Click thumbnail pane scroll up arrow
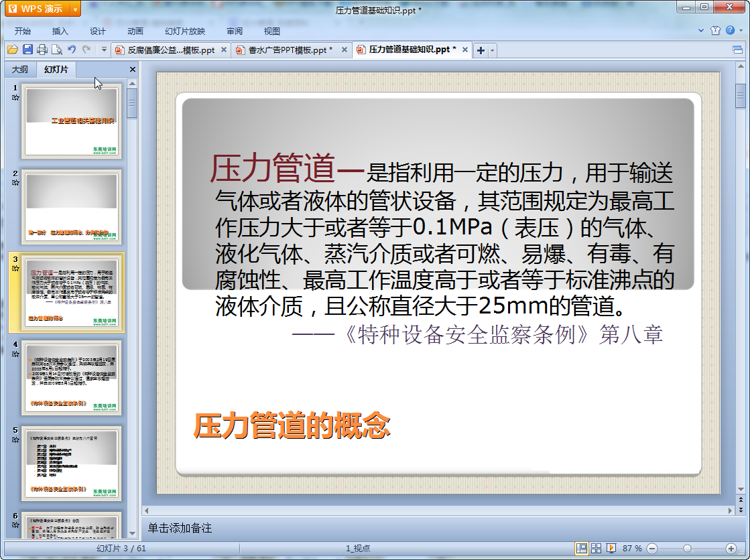Image resolution: width=750 pixels, height=560 pixels. 132,84
